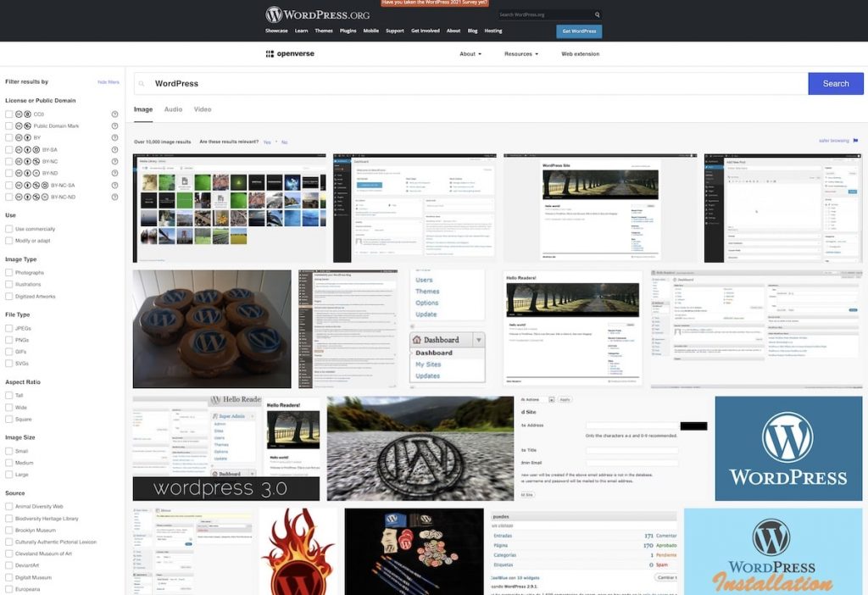The height and width of the screenshot is (595, 868).
Task: Click the help icon beside BY-NC license
Action: click(114, 162)
